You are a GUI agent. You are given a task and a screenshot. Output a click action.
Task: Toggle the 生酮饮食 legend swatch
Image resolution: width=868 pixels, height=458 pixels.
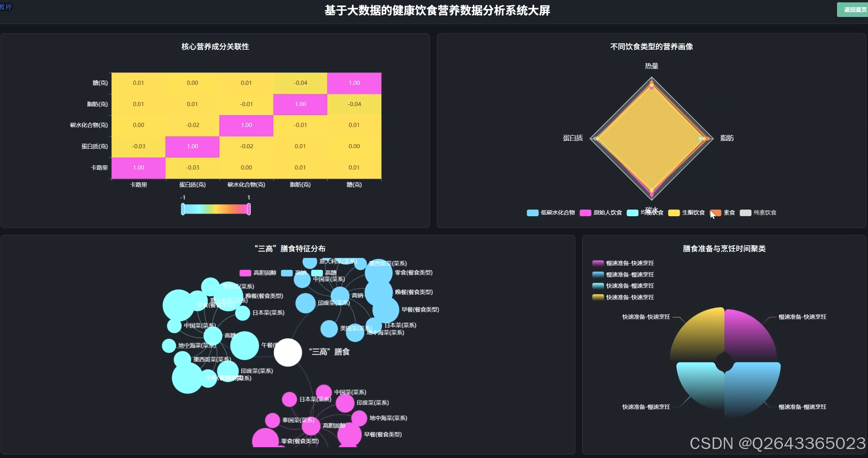click(x=674, y=213)
